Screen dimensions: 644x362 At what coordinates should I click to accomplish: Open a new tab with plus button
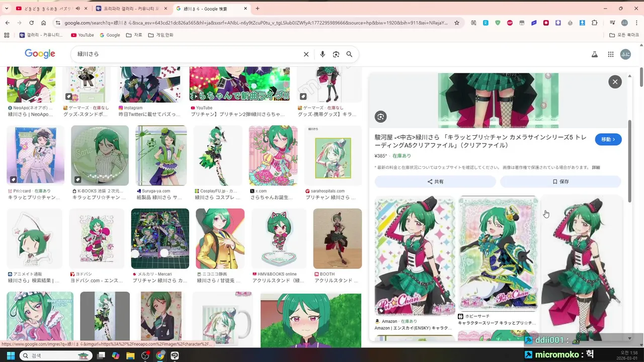258,9
